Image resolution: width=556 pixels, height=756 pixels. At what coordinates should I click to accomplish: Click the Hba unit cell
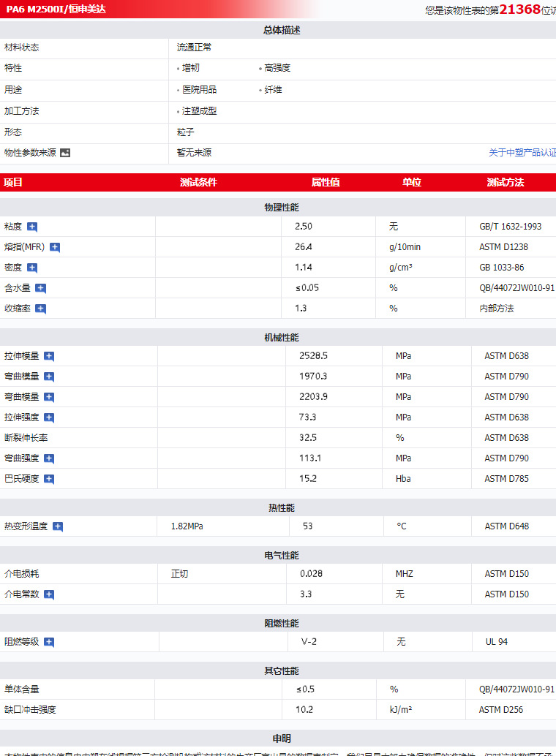coord(404,479)
